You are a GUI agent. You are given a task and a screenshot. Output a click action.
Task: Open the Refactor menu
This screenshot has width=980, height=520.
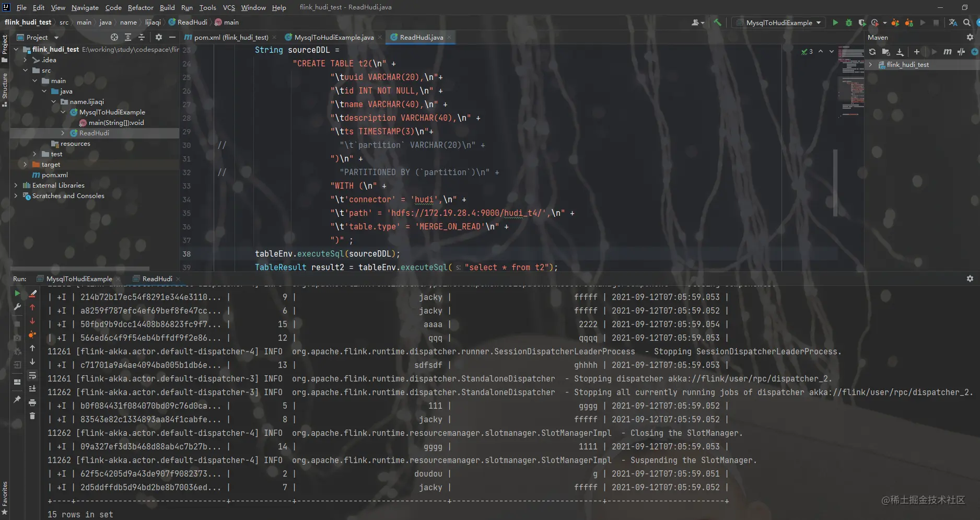(x=141, y=7)
